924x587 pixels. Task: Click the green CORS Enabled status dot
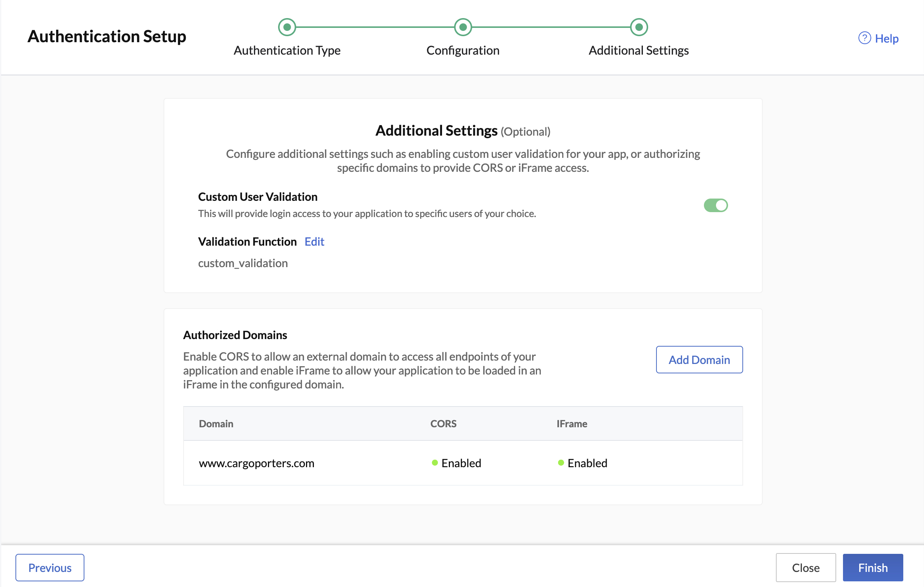434,463
